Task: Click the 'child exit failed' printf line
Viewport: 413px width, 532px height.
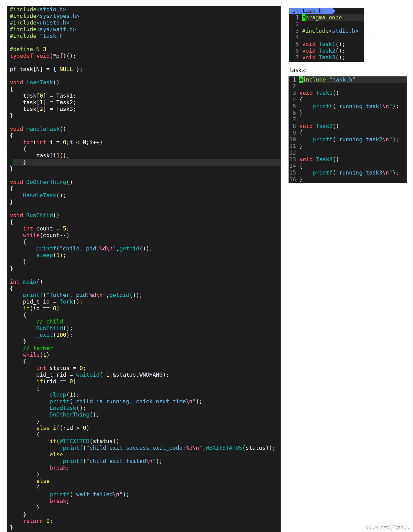Action: pyautogui.click(x=112, y=461)
